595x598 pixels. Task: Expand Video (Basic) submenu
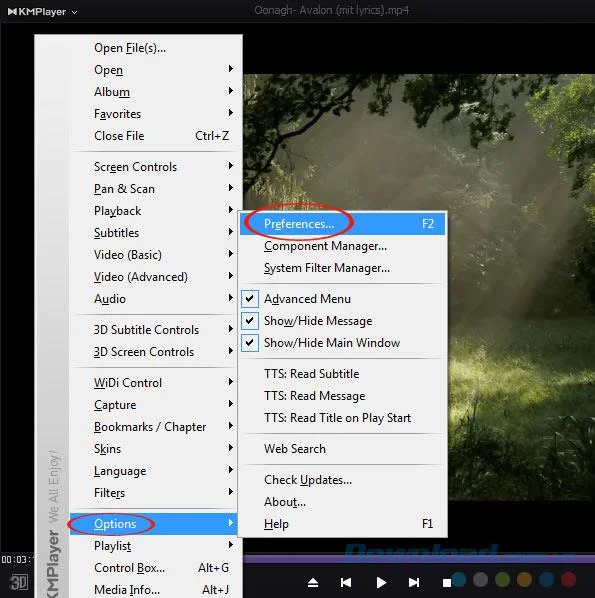[154, 255]
